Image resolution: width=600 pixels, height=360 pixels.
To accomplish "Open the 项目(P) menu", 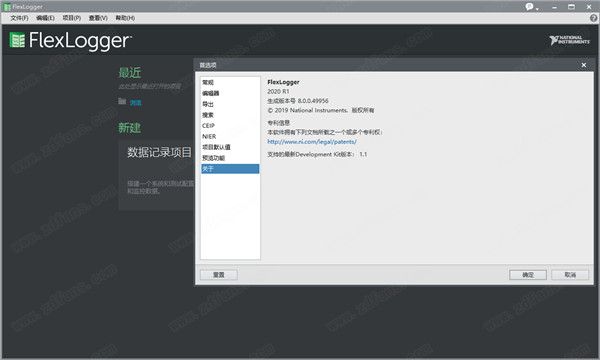I will (72, 18).
